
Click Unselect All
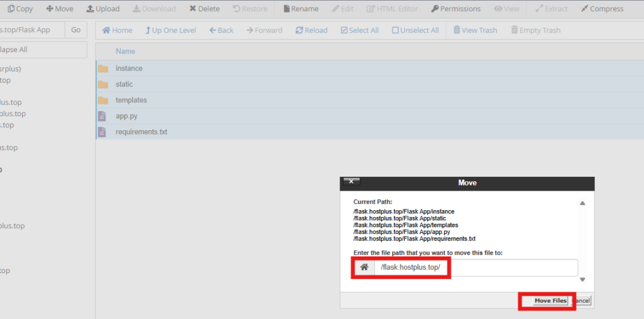click(x=415, y=30)
